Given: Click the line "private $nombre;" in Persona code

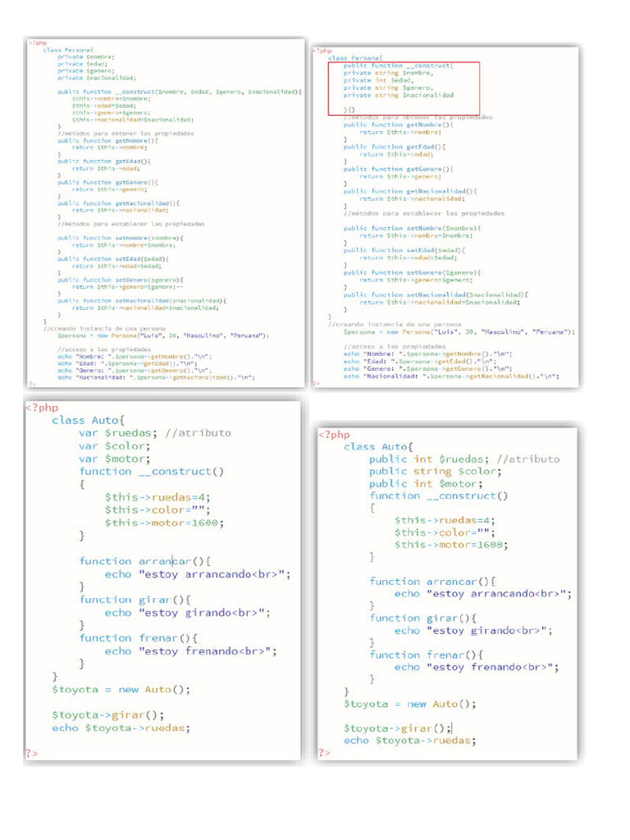Looking at the screenshot, I should 85,57.
